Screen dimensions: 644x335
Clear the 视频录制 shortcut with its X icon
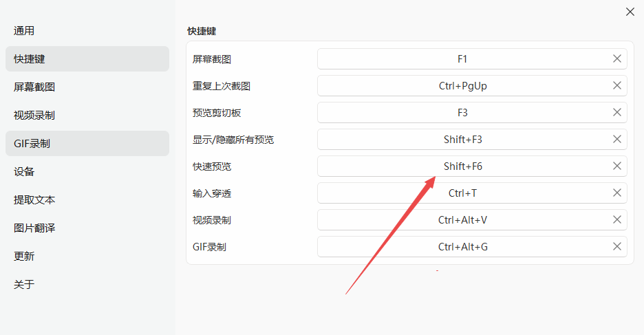point(617,220)
